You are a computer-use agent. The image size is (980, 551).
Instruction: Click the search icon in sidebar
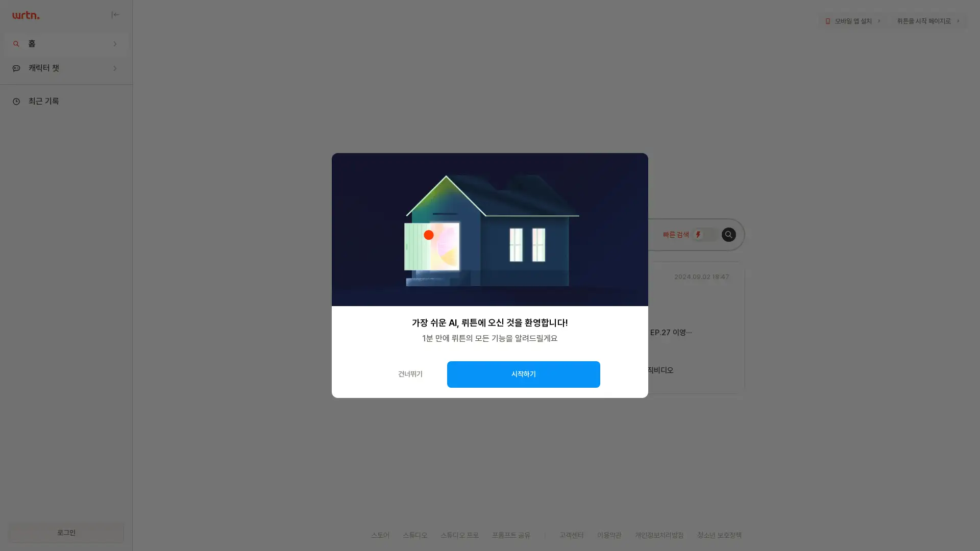click(x=16, y=44)
